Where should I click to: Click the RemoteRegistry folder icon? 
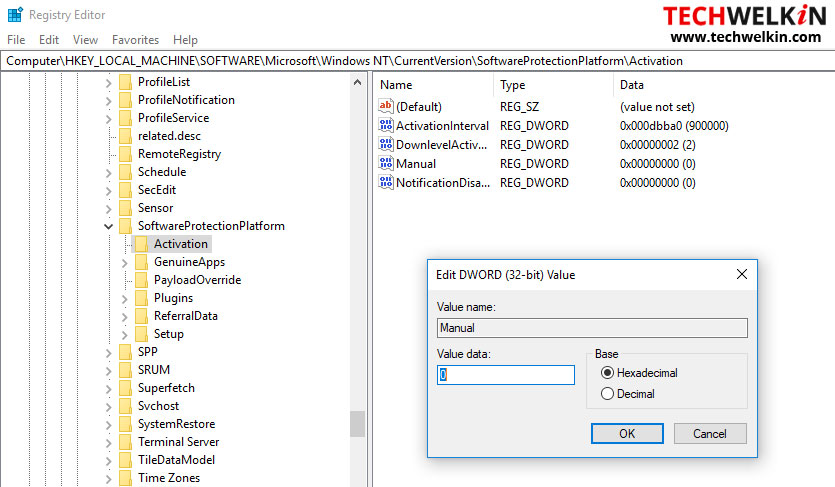click(125, 154)
